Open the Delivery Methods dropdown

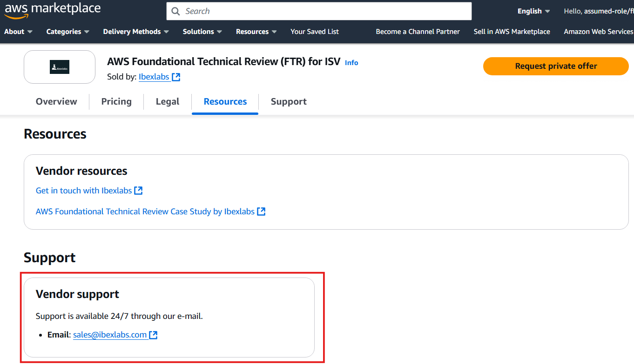135,32
